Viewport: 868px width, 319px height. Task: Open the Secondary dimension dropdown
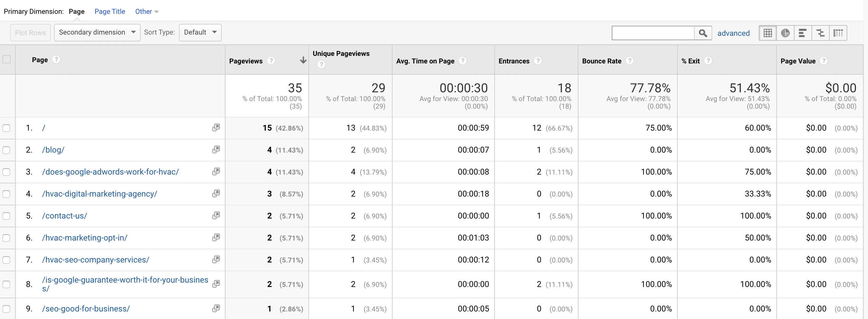(97, 32)
